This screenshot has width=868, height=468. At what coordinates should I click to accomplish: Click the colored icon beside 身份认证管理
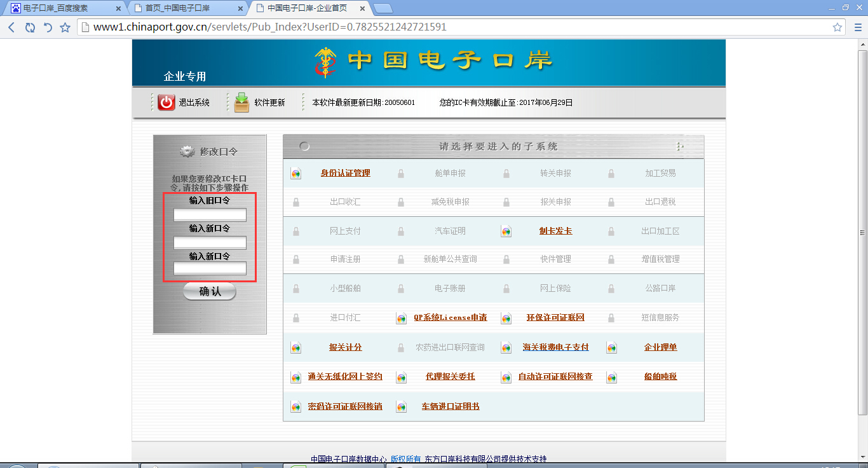(295, 174)
